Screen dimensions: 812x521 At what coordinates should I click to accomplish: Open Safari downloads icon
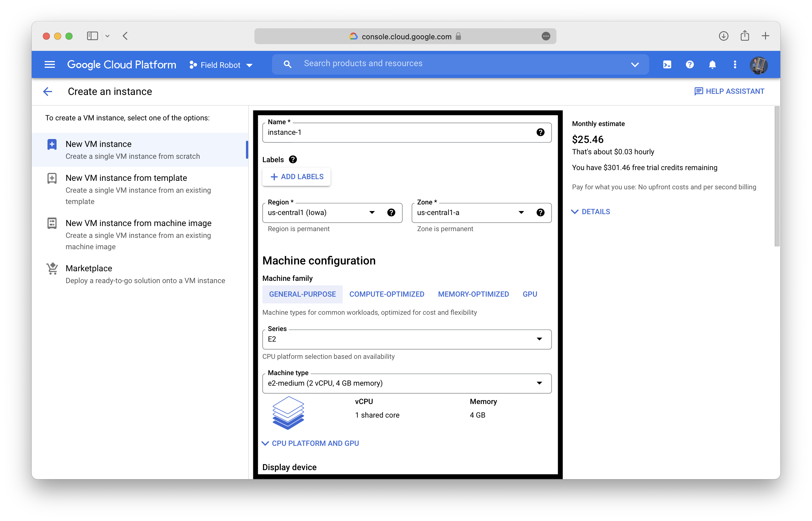click(723, 36)
